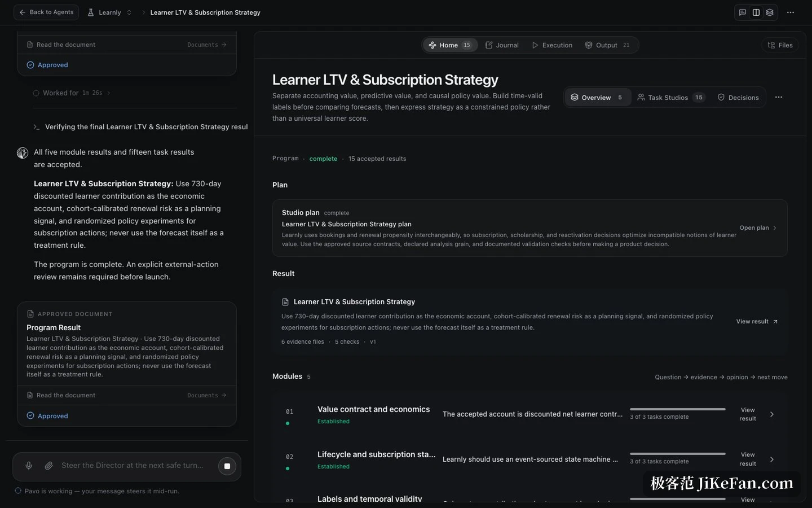Click Open plan link
This screenshot has height=508, width=812.
pyautogui.click(x=758, y=228)
